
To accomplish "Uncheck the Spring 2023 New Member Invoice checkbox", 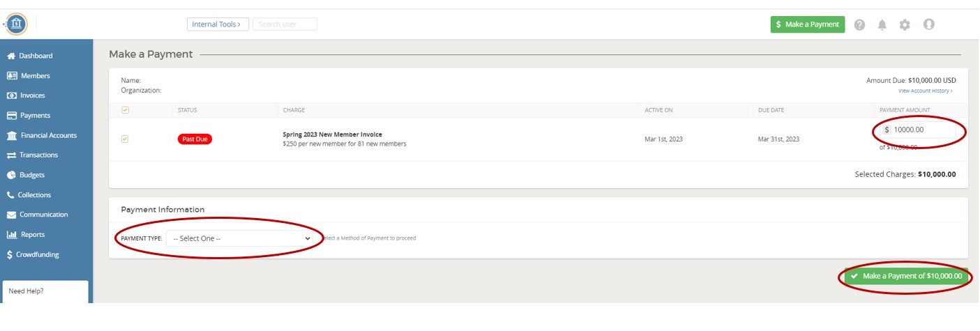I will (x=125, y=139).
